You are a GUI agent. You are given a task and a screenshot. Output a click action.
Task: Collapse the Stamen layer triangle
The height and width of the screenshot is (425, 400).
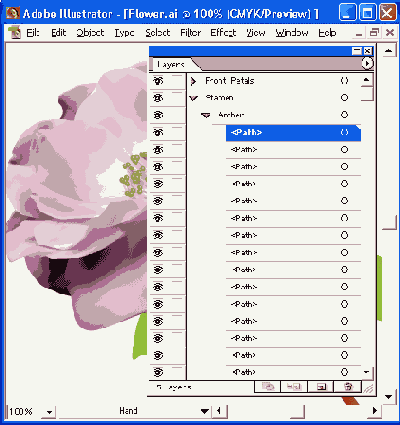194,98
